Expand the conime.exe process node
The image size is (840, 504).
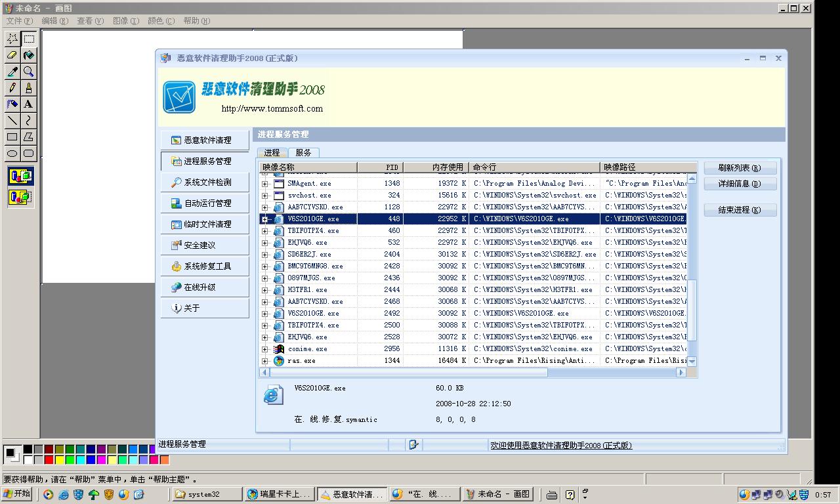click(x=265, y=349)
